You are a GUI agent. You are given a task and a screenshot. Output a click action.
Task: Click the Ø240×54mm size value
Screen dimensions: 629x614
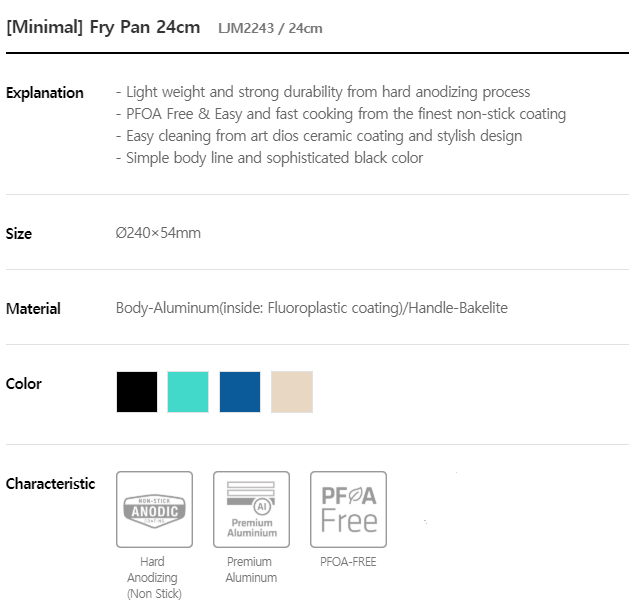point(158,233)
